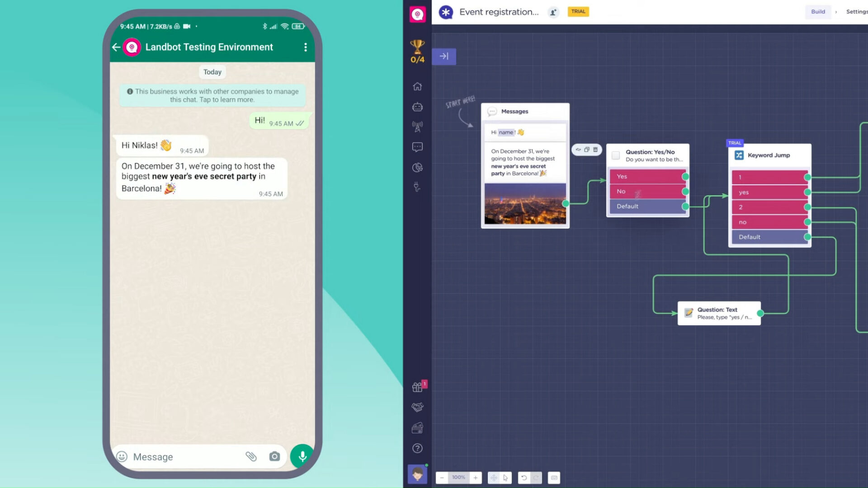Duplicate the Yes/No node using the copy icon
The image size is (868, 488).
pyautogui.click(x=587, y=150)
